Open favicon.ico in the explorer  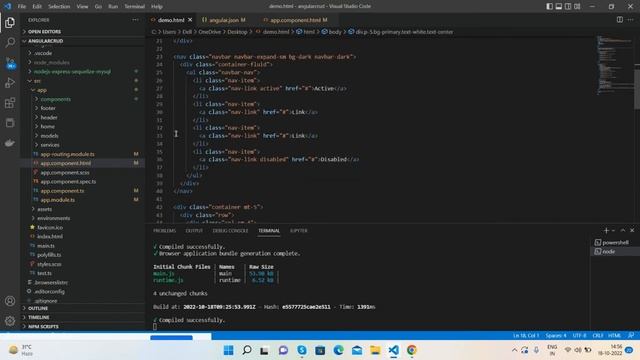point(82,227)
